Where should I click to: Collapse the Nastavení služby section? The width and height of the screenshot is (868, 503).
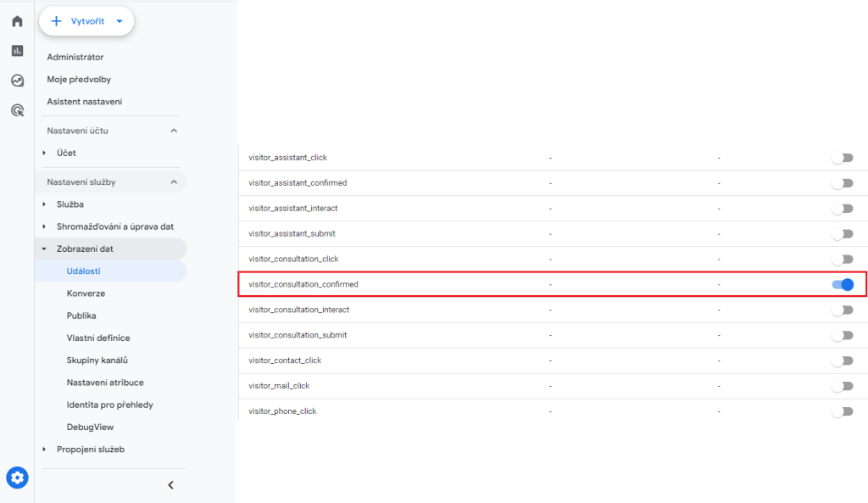(174, 182)
